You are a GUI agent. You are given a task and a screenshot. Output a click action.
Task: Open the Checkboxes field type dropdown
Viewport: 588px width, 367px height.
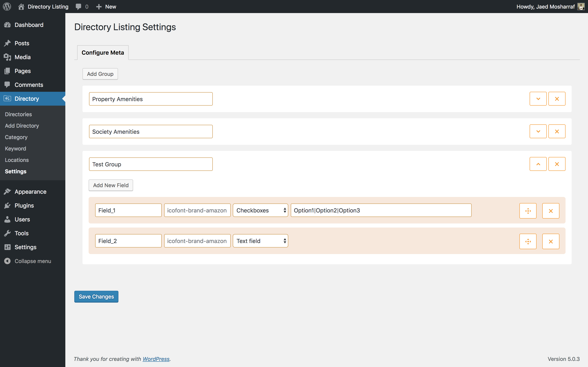[x=260, y=210]
